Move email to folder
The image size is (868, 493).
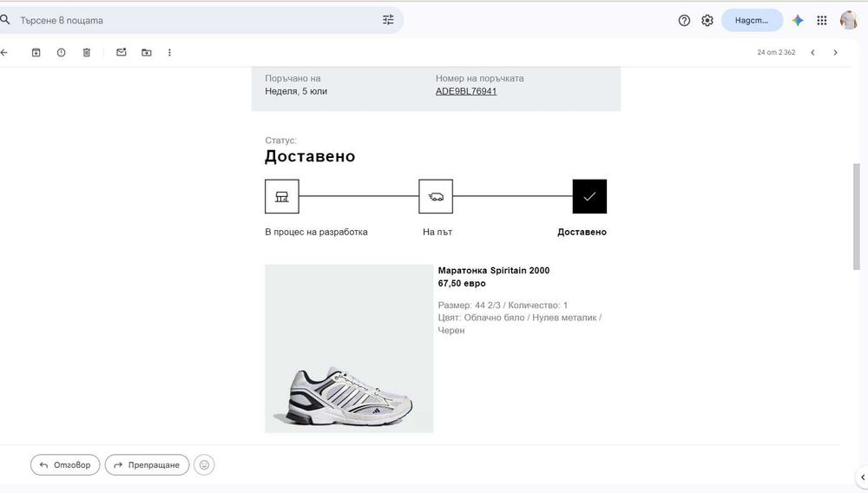(146, 53)
